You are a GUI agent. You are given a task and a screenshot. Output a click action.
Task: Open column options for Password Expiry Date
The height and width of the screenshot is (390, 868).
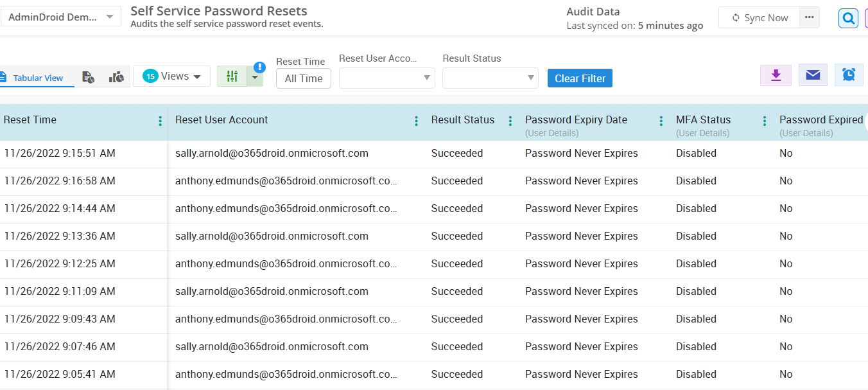(661, 120)
